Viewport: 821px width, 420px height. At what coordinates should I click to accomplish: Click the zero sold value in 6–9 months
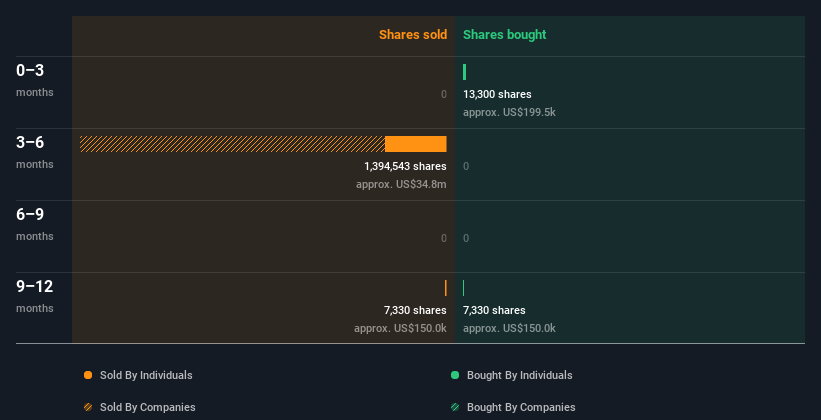click(x=444, y=238)
